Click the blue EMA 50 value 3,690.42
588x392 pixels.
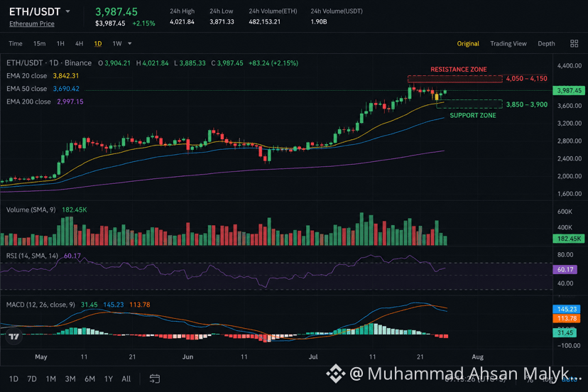[66, 89]
